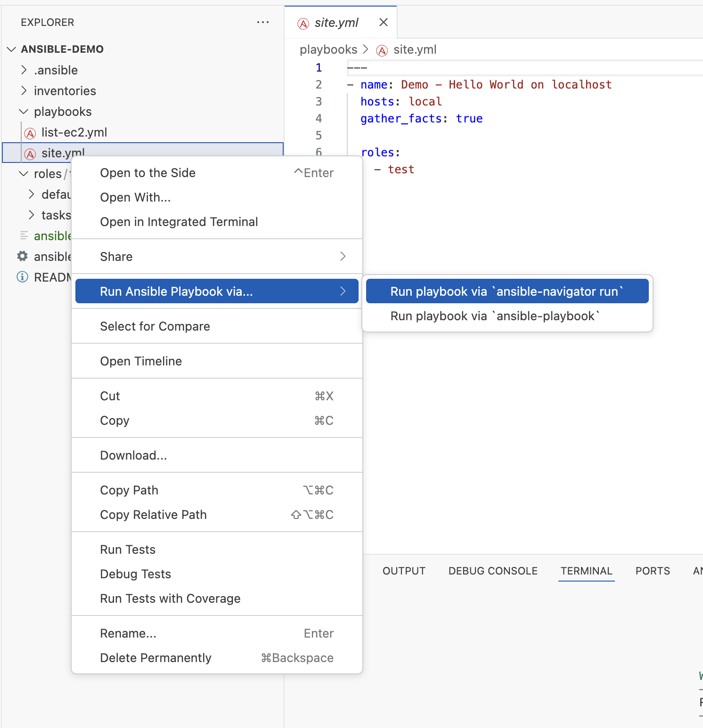Click 'localhost' in the name line
703x728 pixels.
581,85
